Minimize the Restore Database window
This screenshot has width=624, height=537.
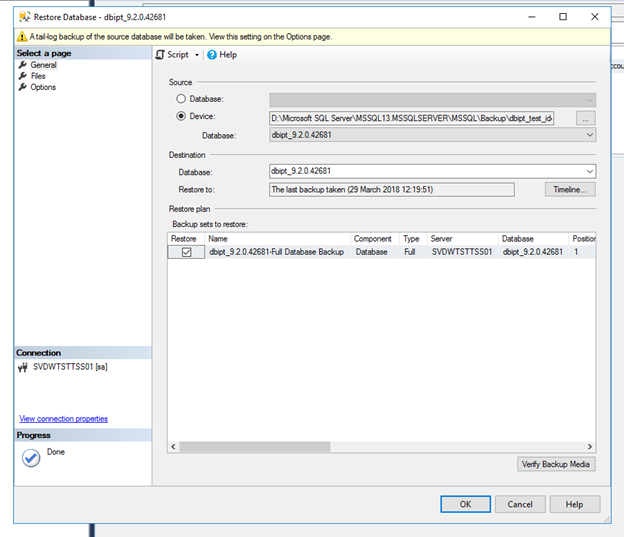click(x=532, y=17)
